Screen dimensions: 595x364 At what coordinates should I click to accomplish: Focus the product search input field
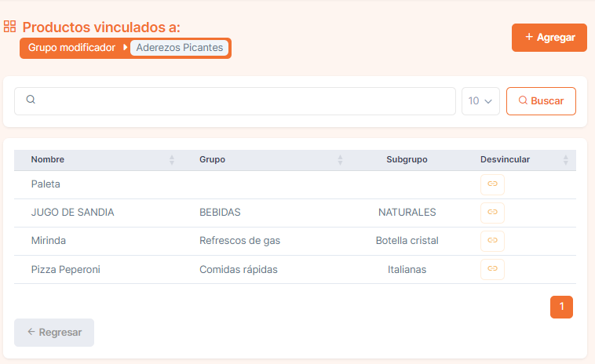pos(235,101)
